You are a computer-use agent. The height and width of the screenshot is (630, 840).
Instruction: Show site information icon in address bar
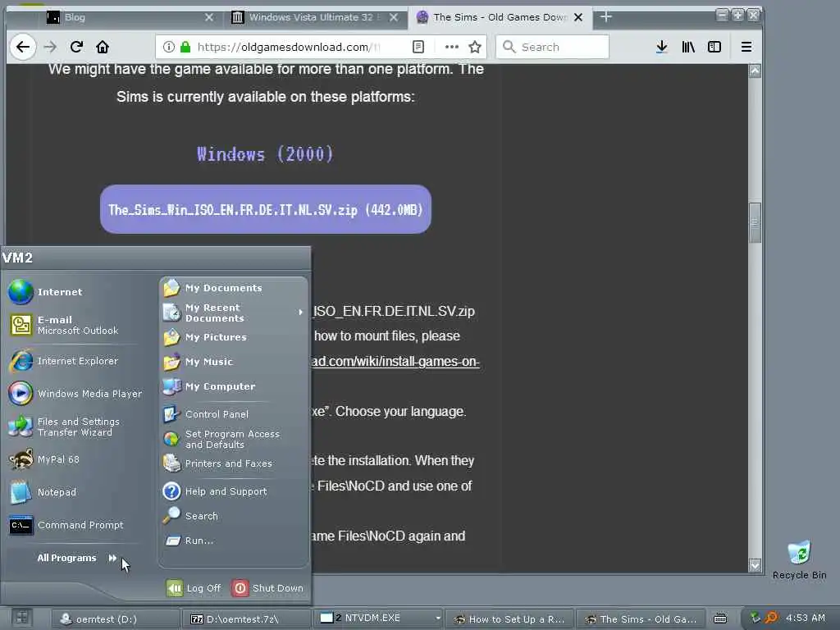tap(168, 47)
